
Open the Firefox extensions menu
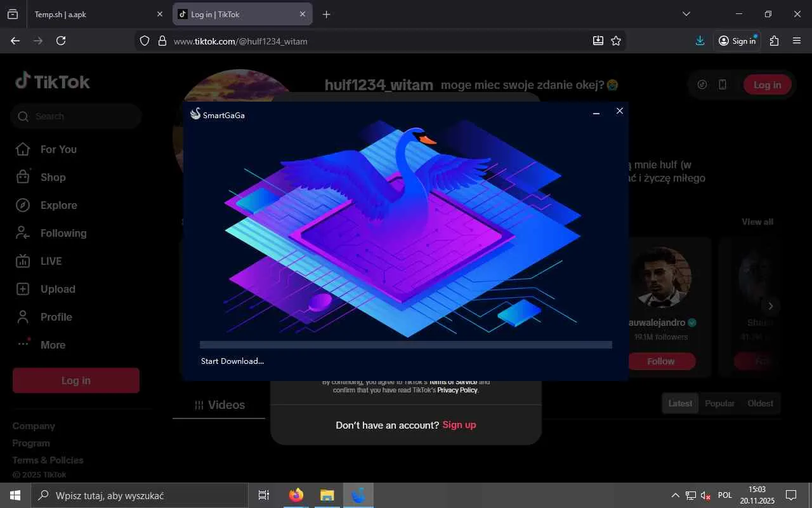point(775,41)
